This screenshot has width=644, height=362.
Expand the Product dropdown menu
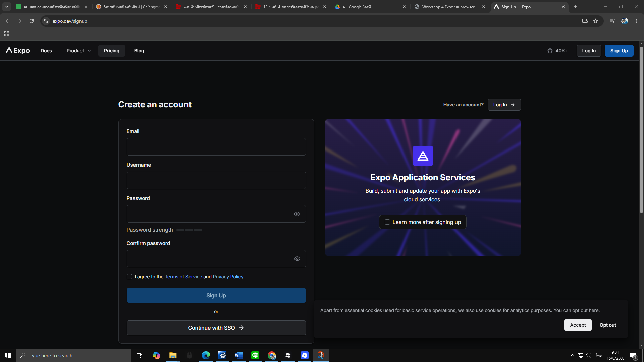[78, 51]
